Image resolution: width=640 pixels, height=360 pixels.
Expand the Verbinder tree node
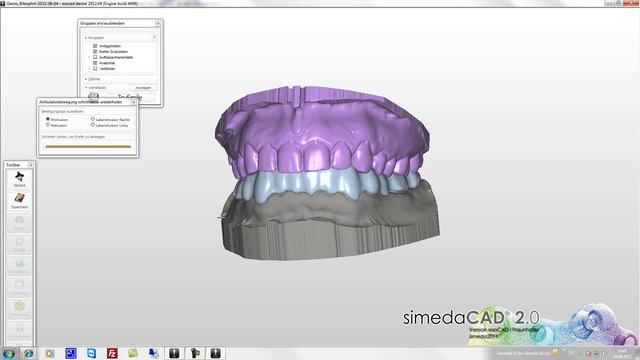[x=90, y=69]
